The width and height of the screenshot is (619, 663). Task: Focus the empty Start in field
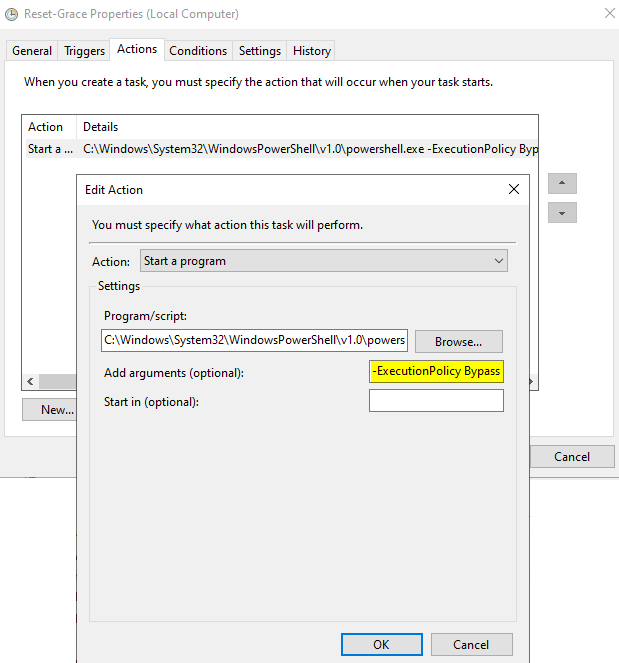436,401
